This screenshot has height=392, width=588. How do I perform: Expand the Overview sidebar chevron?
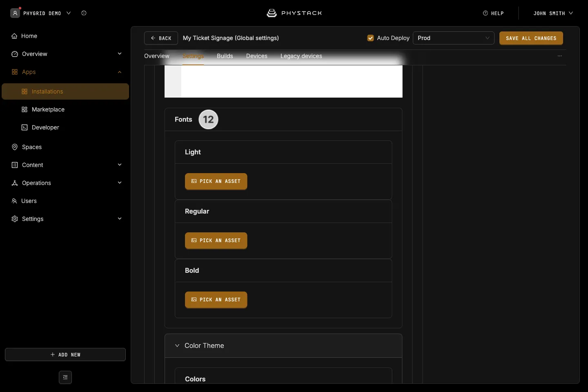coord(120,54)
